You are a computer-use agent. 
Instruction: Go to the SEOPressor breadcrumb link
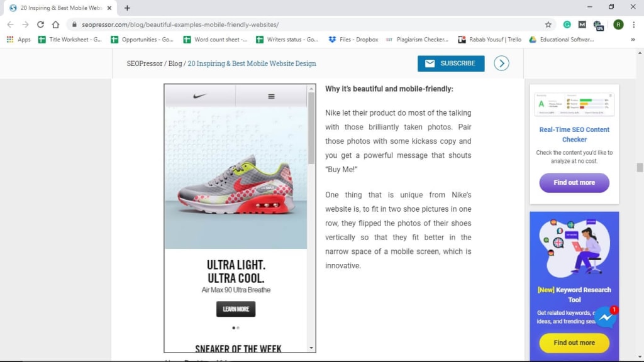[145, 63]
